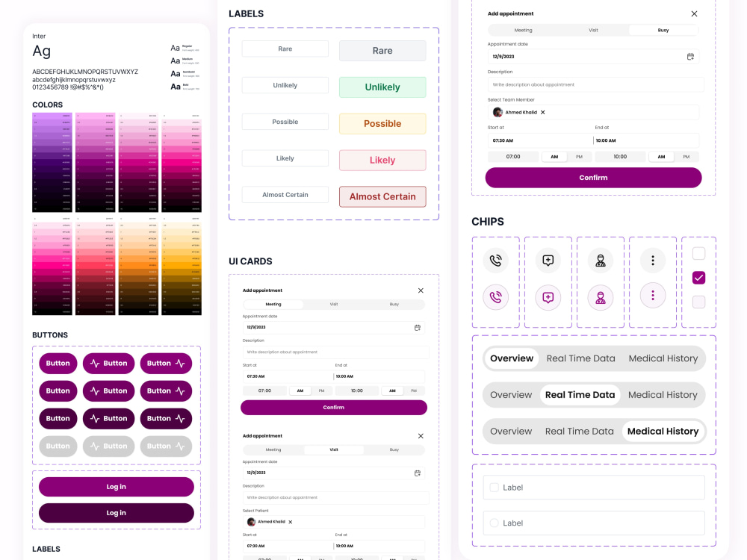The height and width of the screenshot is (560, 747).
Task: Click the plain white Rare label
Action: [285, 49]
